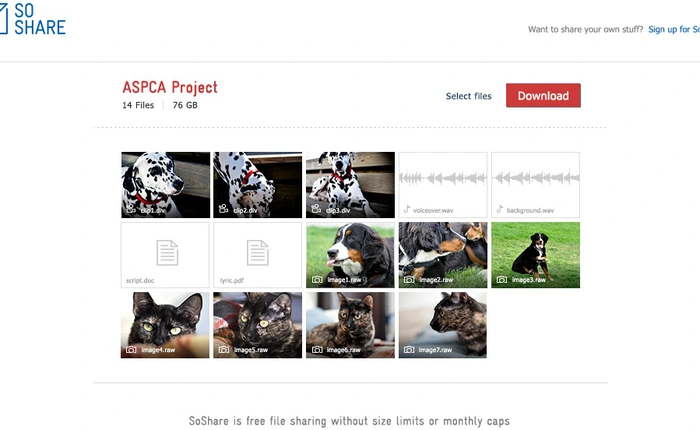The width and height of the screenshot is (700, 430).
Task: Click the ASPCA Project title
Action: (170, 88)
